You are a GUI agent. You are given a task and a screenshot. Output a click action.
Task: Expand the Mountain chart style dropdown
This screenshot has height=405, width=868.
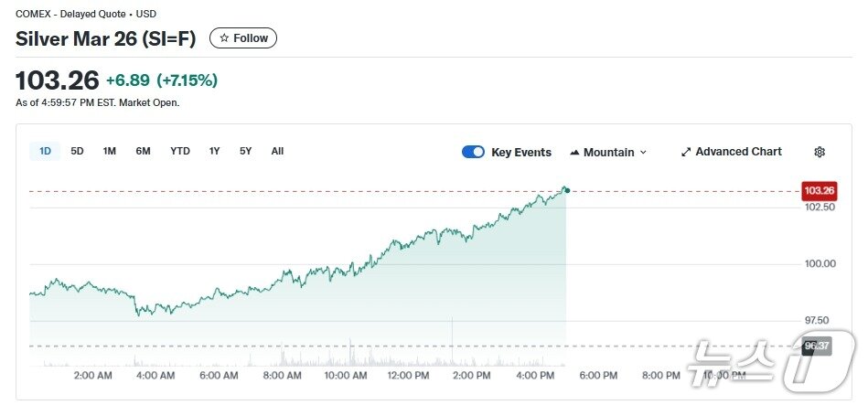coord(643,153)
